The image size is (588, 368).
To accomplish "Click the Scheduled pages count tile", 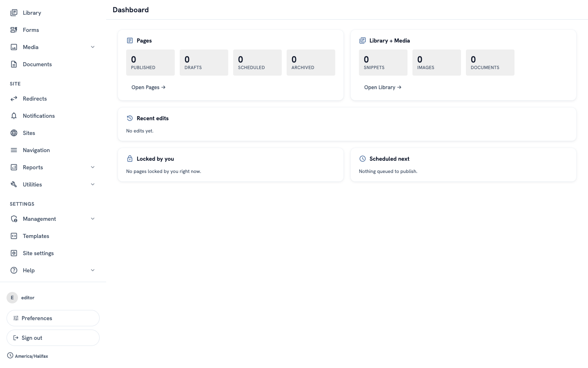I will (257, 63).
